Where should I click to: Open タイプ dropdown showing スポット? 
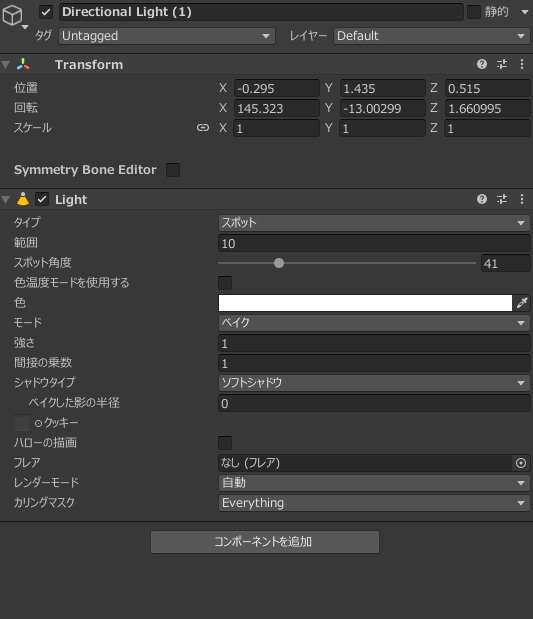(x=374, y=223)
